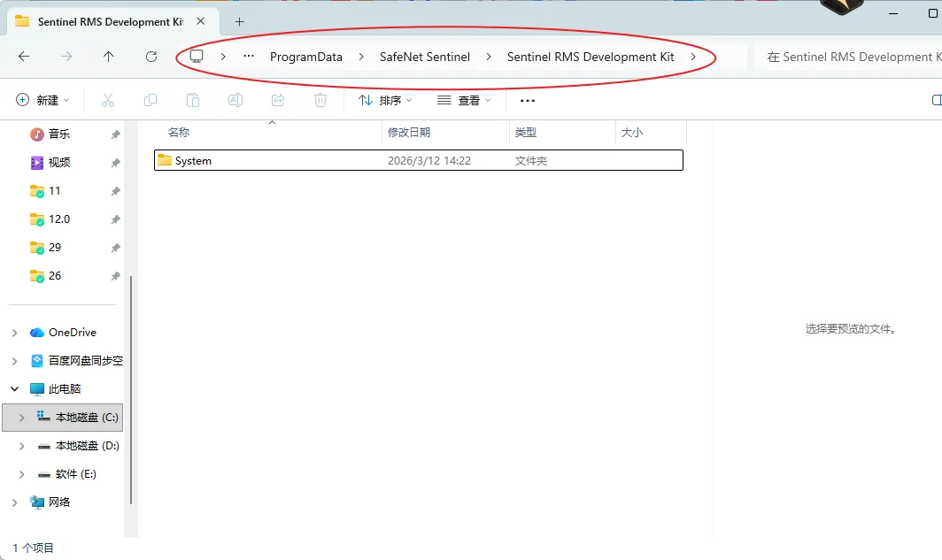Click the PC monitor icon in address bar
Screen dimensions: 942x560
[197, 57]
